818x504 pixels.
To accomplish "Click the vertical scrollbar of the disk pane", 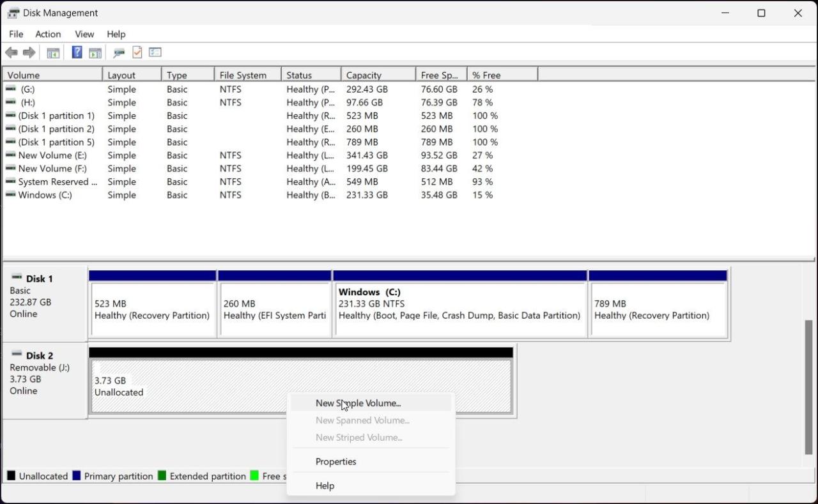I will pos(809,386).
